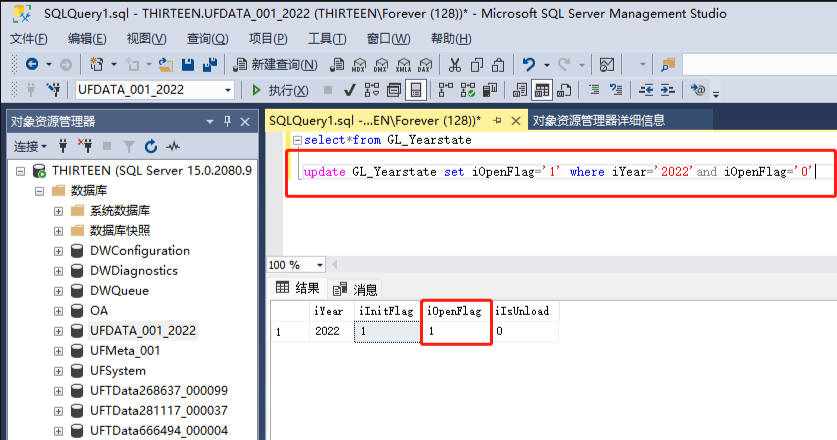
Task: Open the 帮助(H) menu
Action: [451, 39]
